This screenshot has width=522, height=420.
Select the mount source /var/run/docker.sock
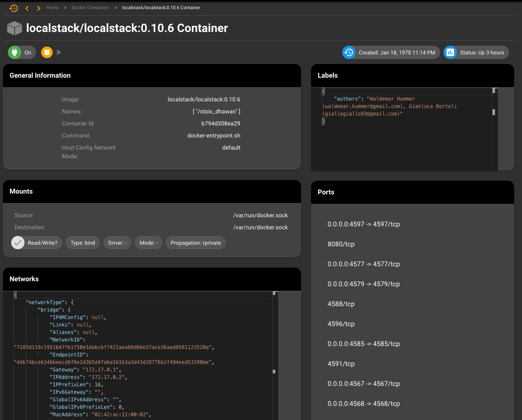(x=260, y=216)
